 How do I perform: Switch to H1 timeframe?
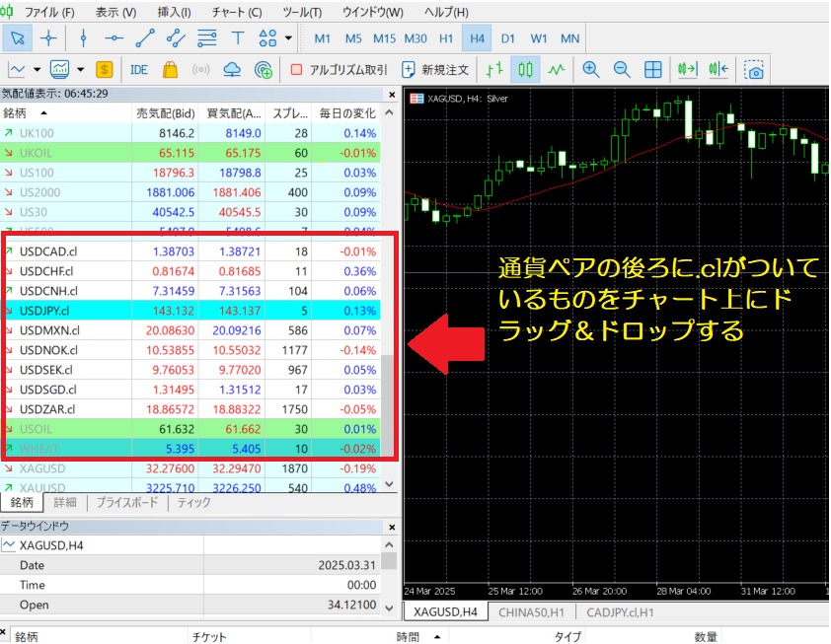click(446, 38)
